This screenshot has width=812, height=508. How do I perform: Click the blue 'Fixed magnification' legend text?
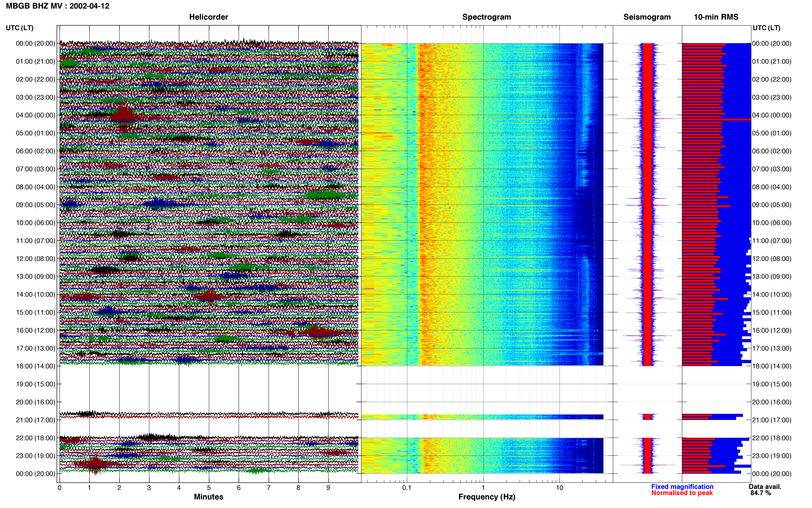tap(682, 487)
